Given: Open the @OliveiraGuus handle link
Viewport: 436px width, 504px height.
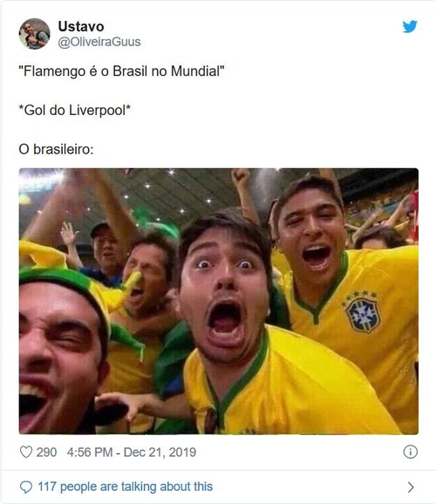Looking at the screenshot, I should 99,42.
